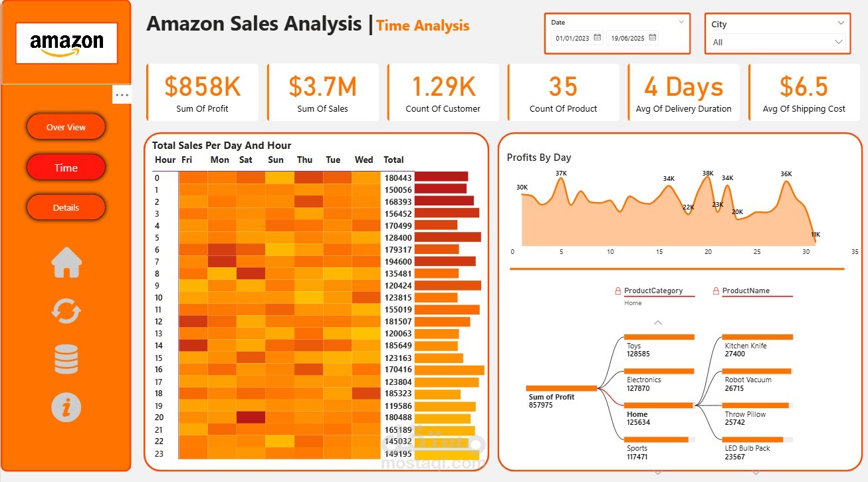Open the start date calendar picker icon

[x=597, y=38]
